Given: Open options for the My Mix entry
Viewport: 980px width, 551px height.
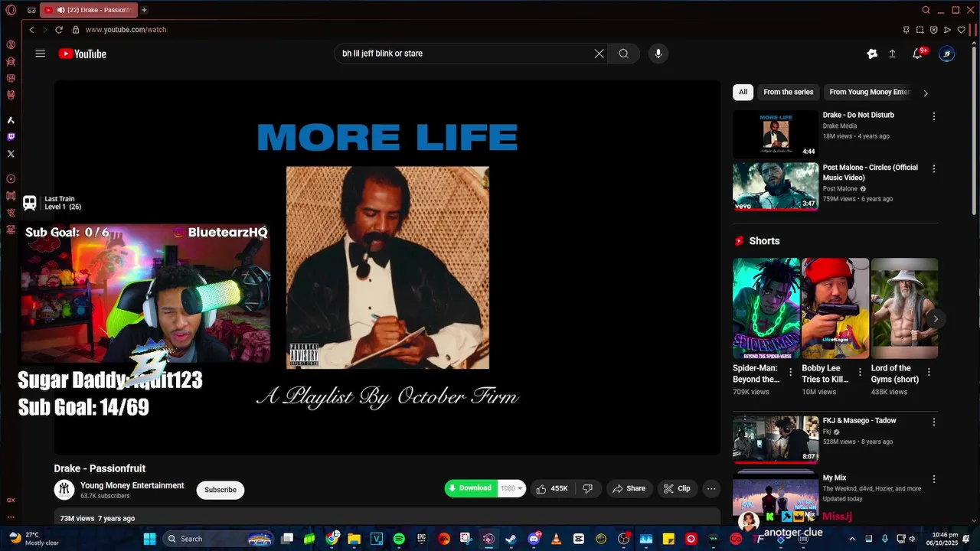Looking at the screenshot, I should pyautogui.click(x=933, y=479).
